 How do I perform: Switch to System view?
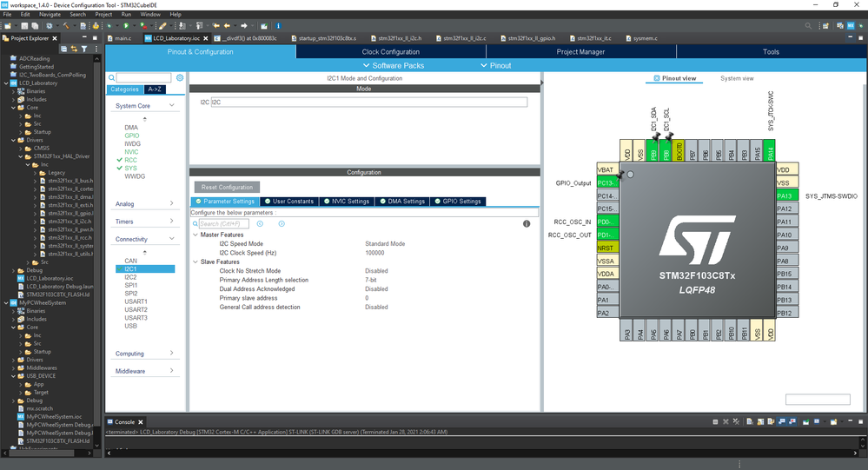(737, 78)
